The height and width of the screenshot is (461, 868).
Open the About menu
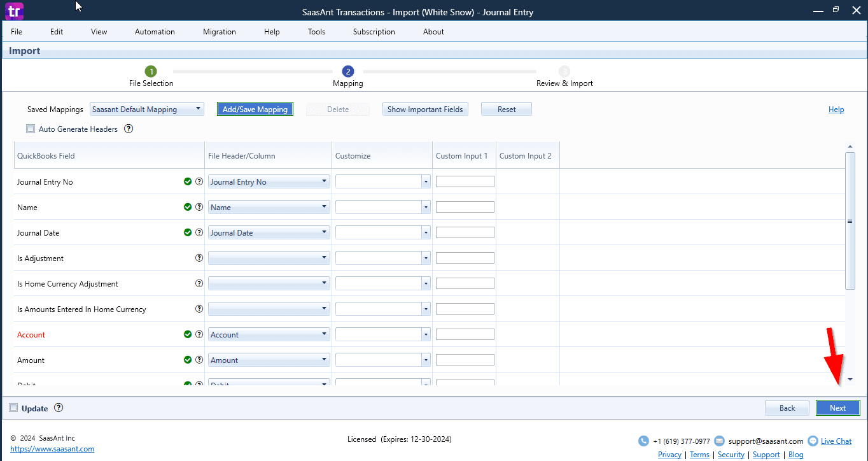click(433, 32)
